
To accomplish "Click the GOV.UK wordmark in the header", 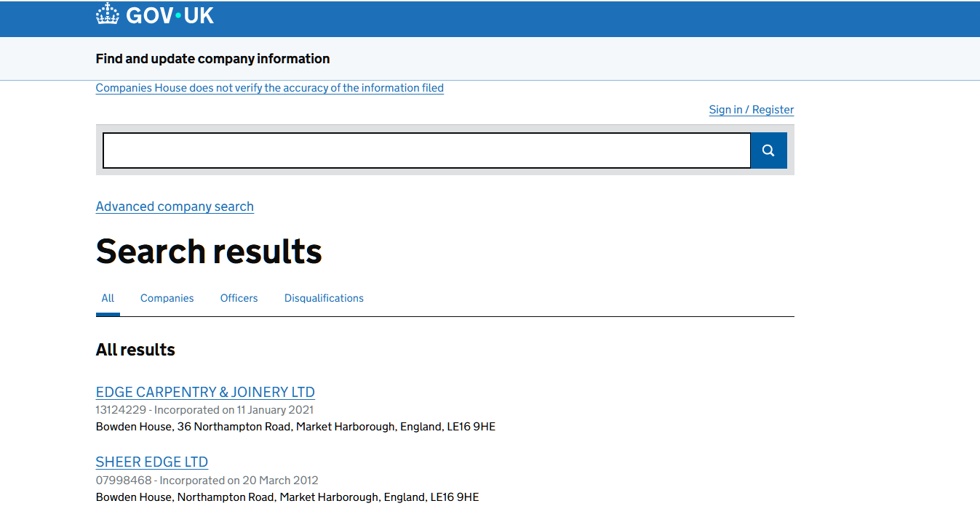I will coord(170,15).
